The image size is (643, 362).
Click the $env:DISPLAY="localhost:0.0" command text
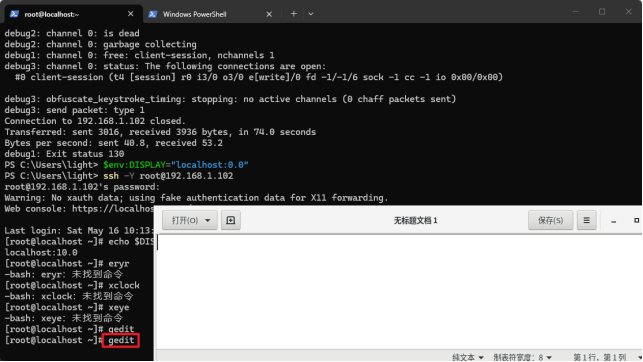176,165
